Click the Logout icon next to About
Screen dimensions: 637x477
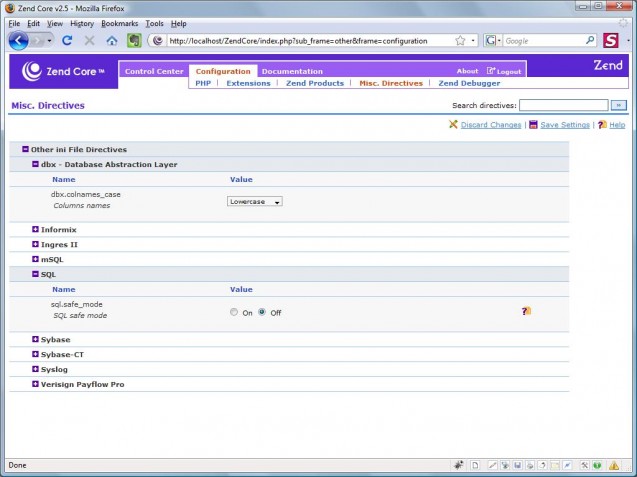491,71
